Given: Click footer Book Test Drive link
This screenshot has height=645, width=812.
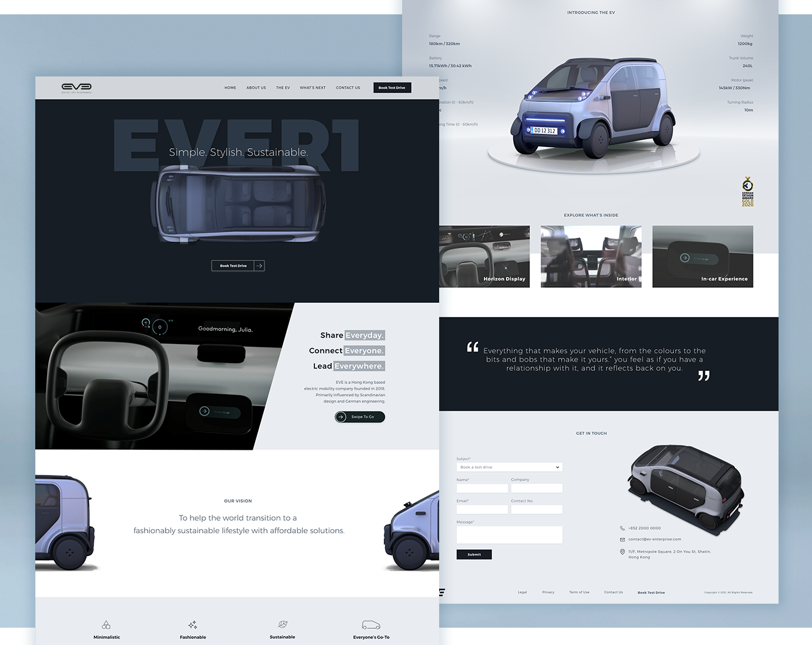Looking at the screenshot, I should click(651, 592).
